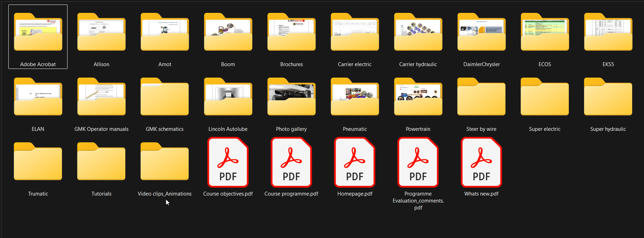Select the Video clips_Animations folder icon
Viewport: 644px width, 238px height.
point(165,161)
